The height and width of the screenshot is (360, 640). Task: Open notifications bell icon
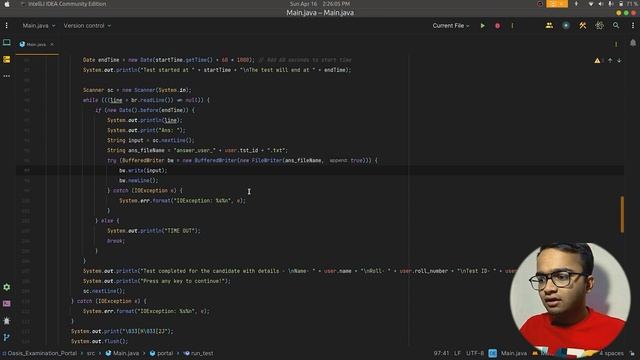pos(633,43)
